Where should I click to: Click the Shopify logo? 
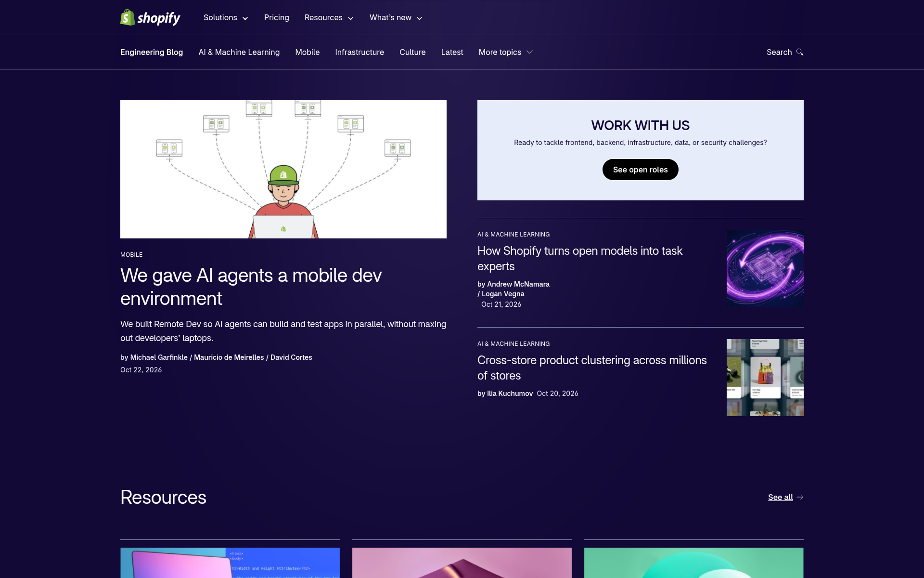pos(150,17)
